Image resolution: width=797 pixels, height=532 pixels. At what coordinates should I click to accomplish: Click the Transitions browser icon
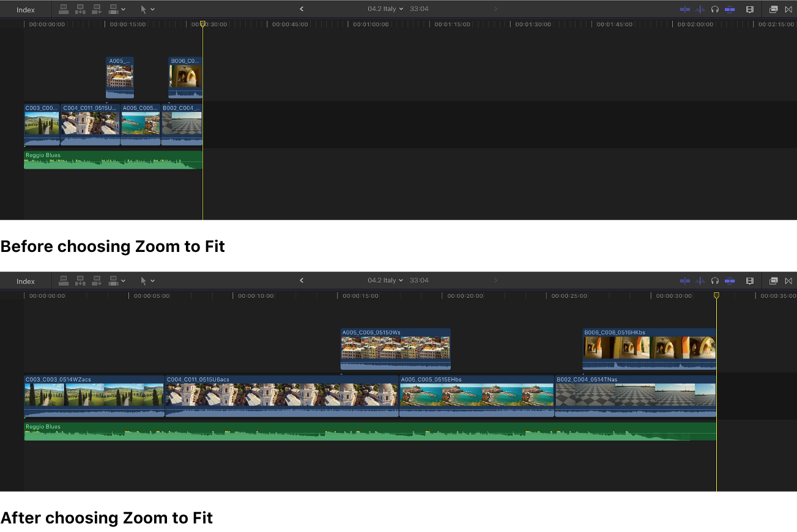point(788,9)
